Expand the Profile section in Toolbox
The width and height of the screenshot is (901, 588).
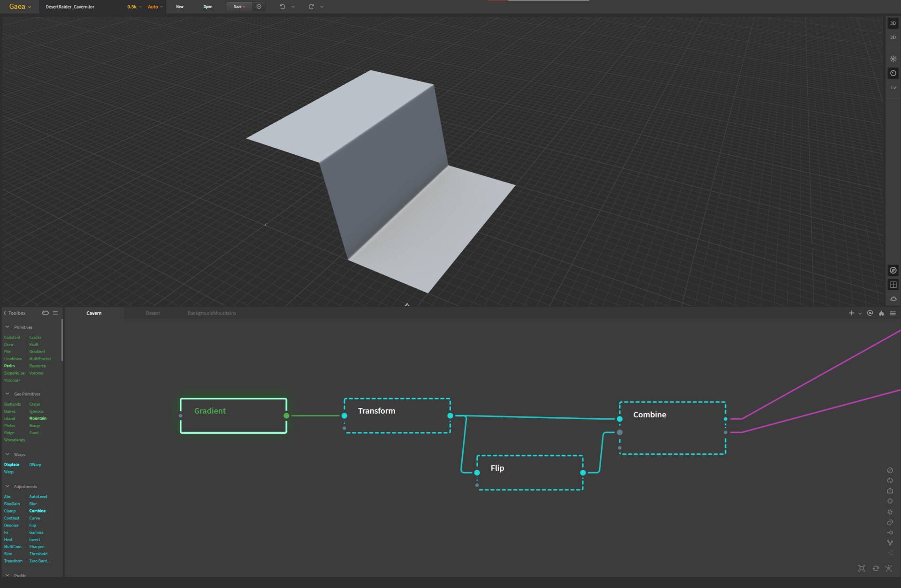(7, 575)
